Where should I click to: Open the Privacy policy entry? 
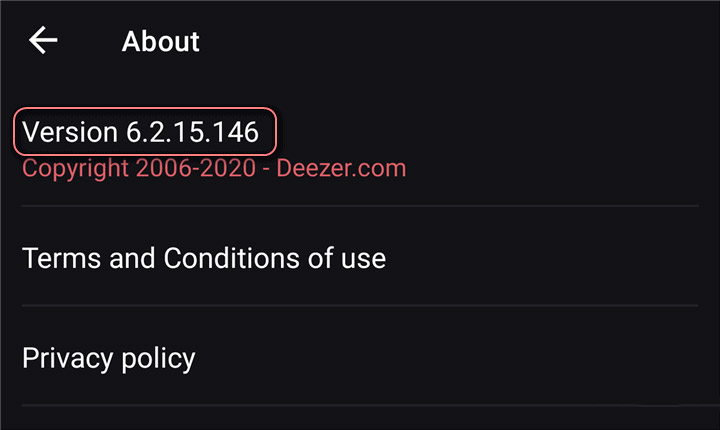pyautogui.click(x=109, y=358)
